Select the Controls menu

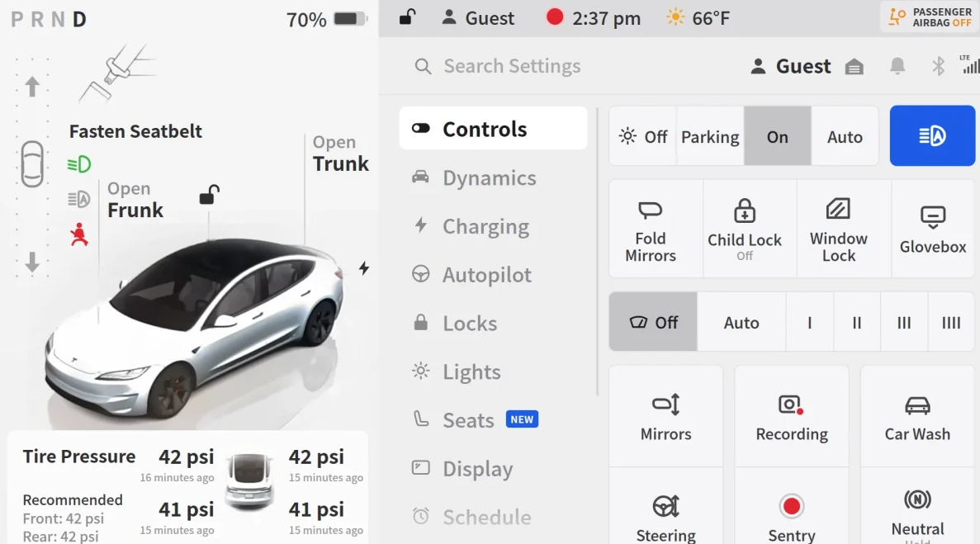pyautogui.click(x=493, y=129)
